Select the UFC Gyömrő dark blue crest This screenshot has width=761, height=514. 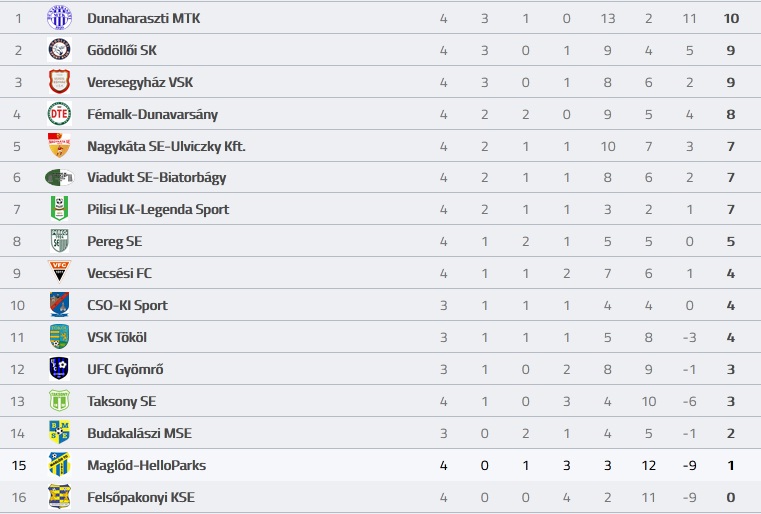(59, 368)
